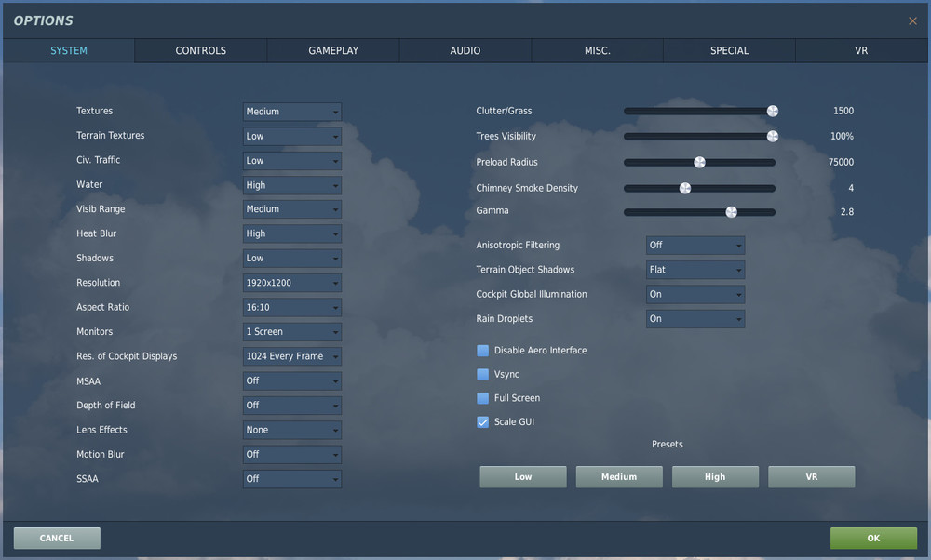
Task: Open the Monitors selection list
Action: 291,331
